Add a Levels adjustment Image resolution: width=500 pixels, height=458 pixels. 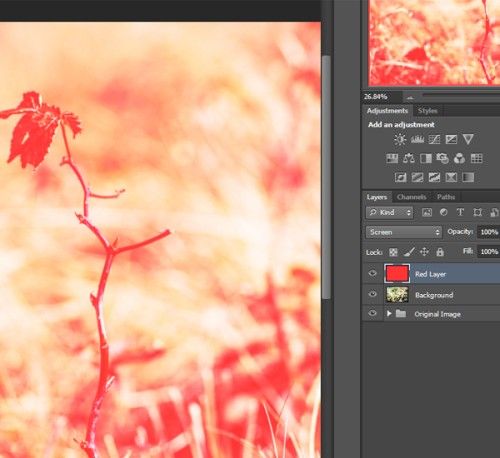click(417, 139)
